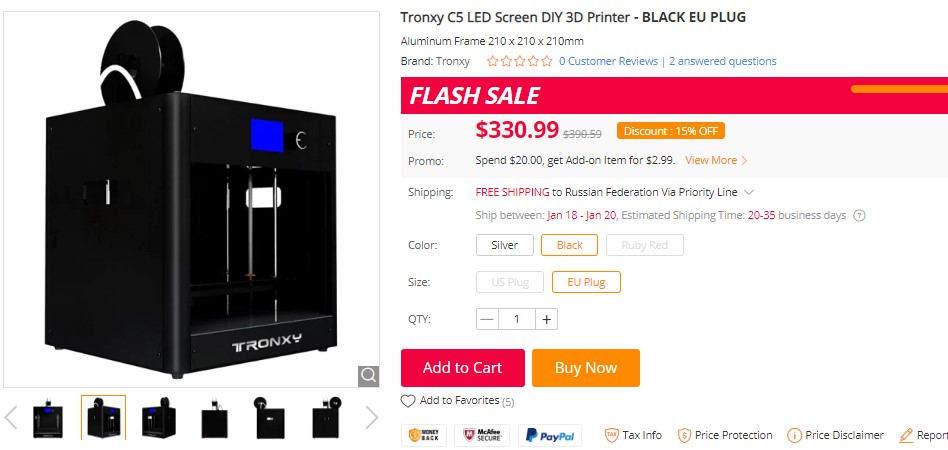Expand the Priority Line shipping dropdown
Image resolution: width=948 pixels, height=450 pixels.
click(749, 192)
